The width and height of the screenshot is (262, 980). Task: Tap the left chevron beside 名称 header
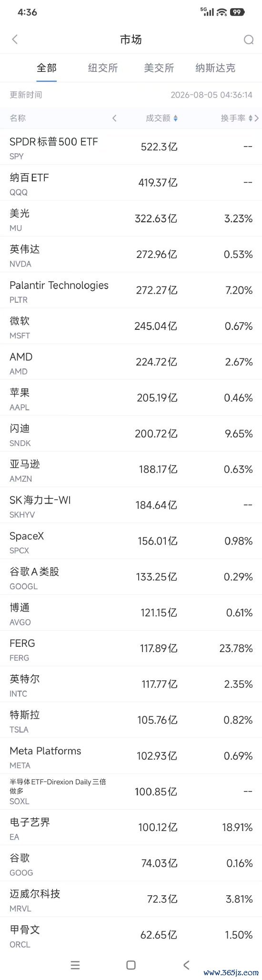tap(114, 118)
